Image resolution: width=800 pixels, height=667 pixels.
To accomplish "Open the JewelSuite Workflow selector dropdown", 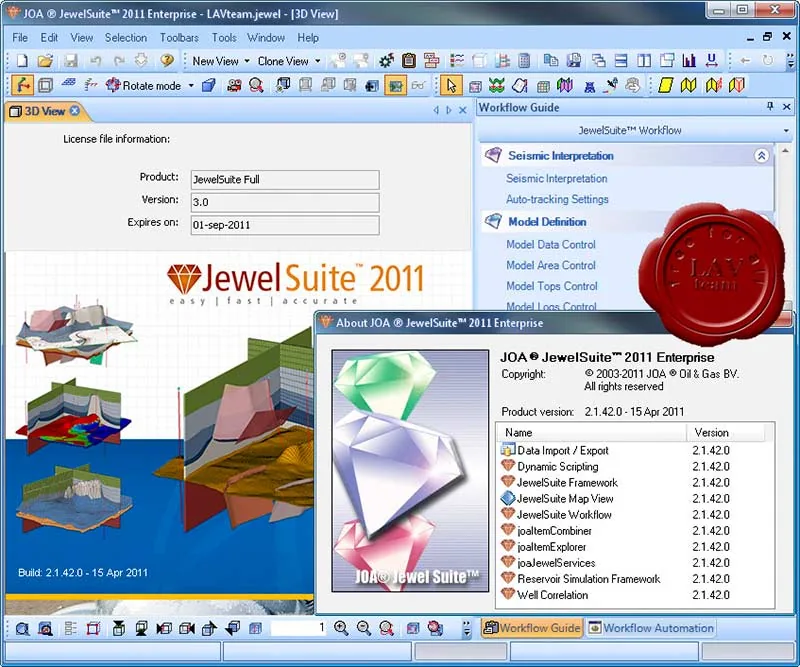I will coord(786,131).
